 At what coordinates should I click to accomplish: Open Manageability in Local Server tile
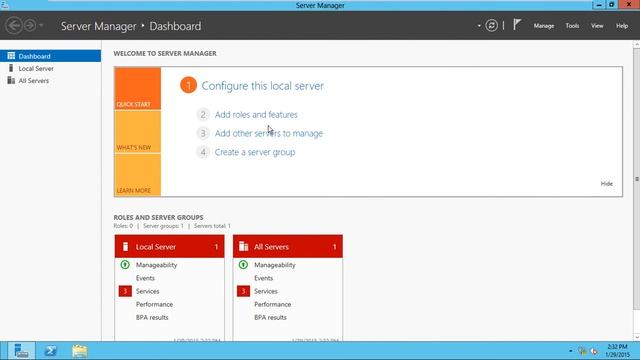tap(156, 265)
